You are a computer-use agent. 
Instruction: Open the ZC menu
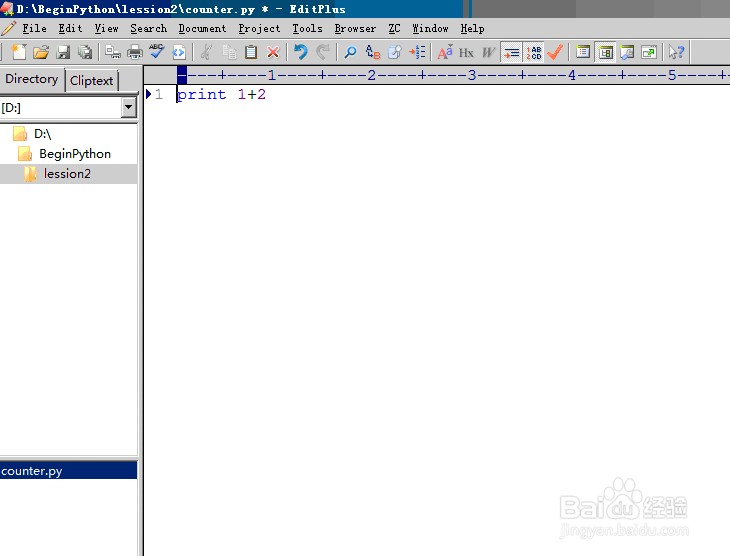(394, 28)
